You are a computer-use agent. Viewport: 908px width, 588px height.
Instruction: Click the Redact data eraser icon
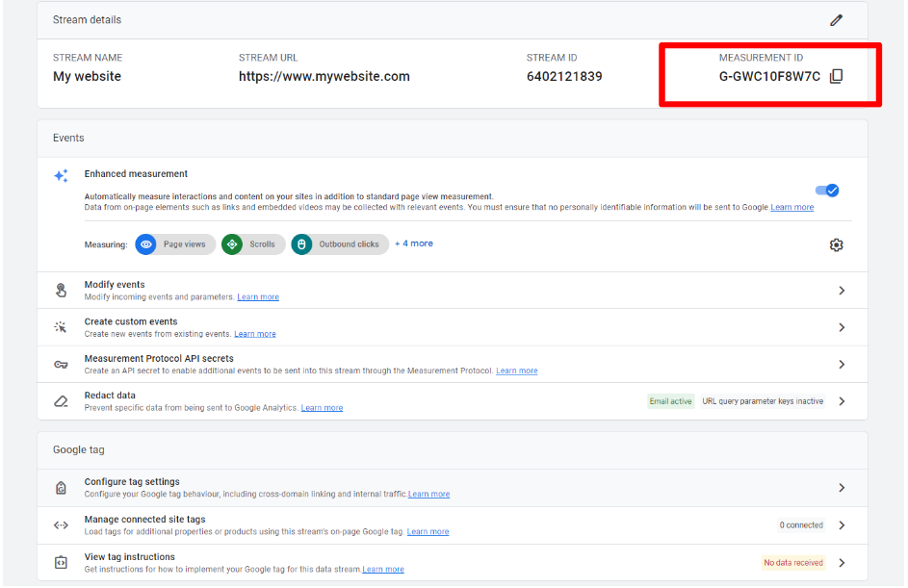coord(62,401)
